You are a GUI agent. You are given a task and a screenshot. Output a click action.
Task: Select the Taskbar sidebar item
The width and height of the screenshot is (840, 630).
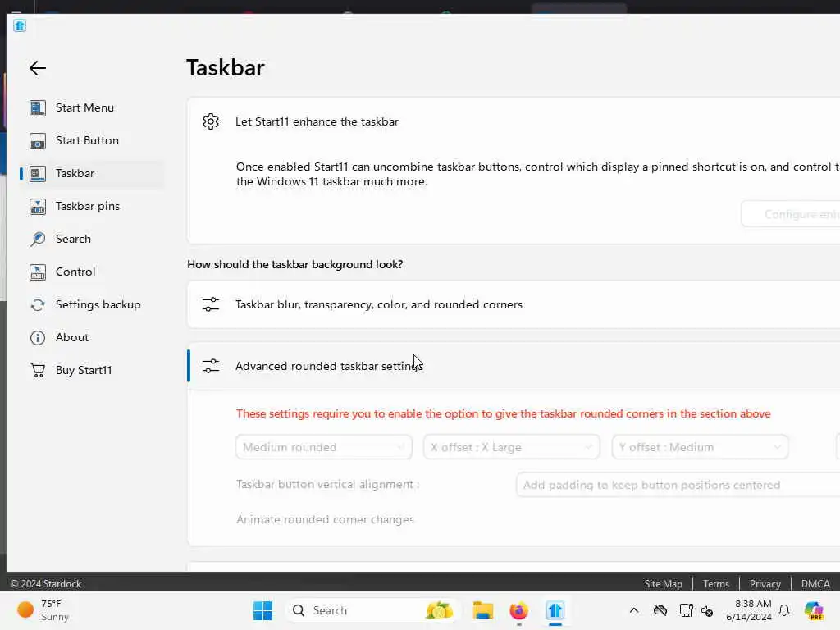[92, 174]
